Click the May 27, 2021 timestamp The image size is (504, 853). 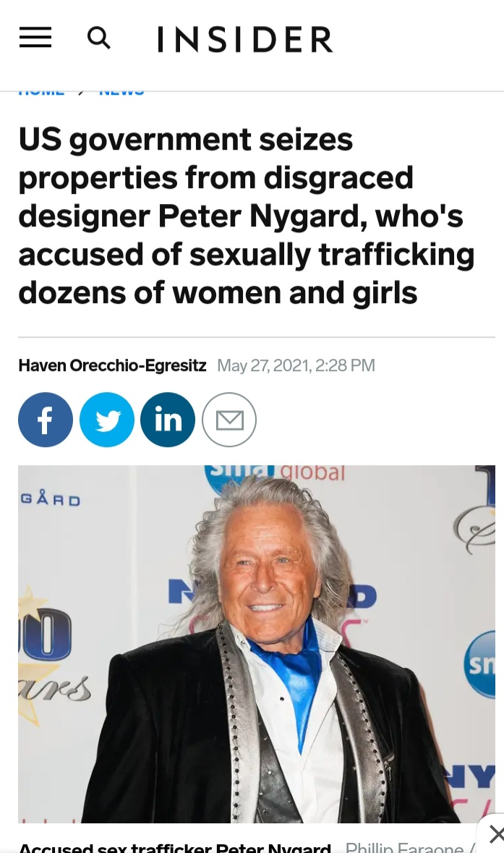(x=296, y=365)
